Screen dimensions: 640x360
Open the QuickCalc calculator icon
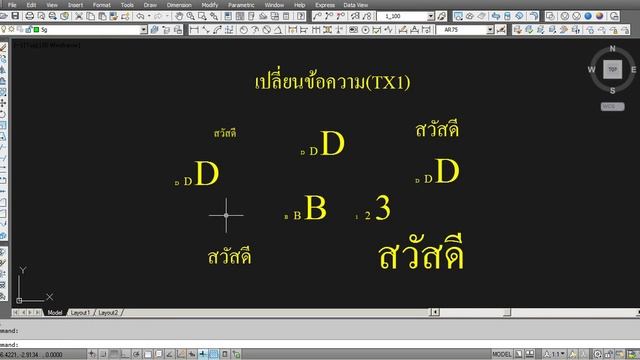coord(287,16)
